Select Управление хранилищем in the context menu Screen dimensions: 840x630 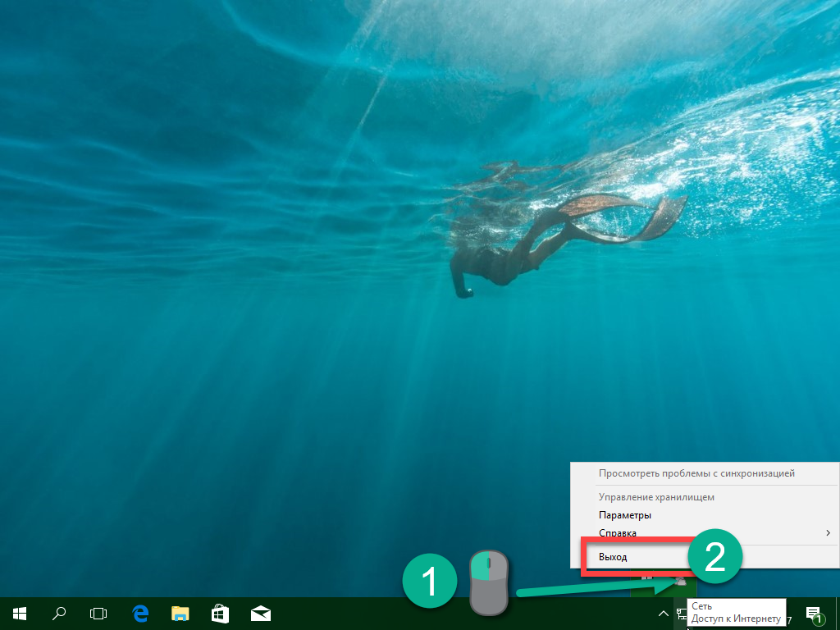click(656, 497)
